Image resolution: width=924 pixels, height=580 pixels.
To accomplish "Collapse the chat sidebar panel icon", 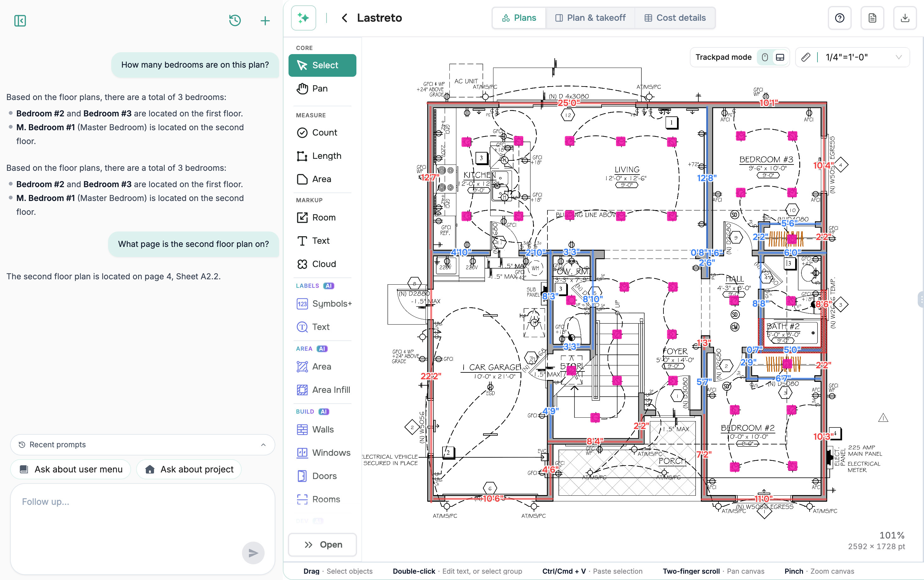I will [20, 21].
